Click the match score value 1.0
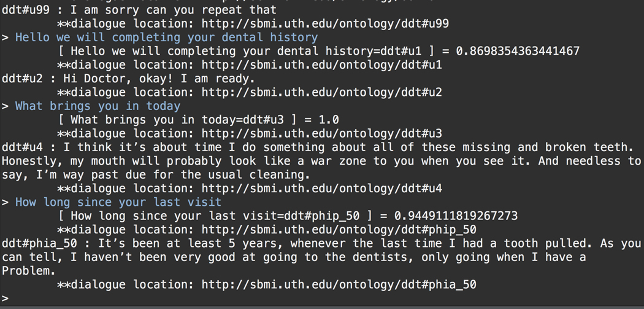 tap(328, 120)
